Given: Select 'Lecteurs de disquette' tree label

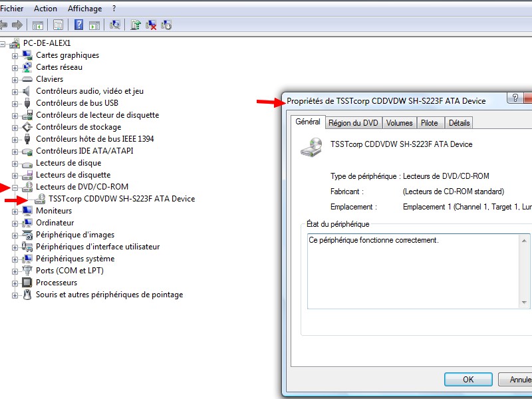Looking at the screenshot, I should pyautogui.click(x=73, y=175).
